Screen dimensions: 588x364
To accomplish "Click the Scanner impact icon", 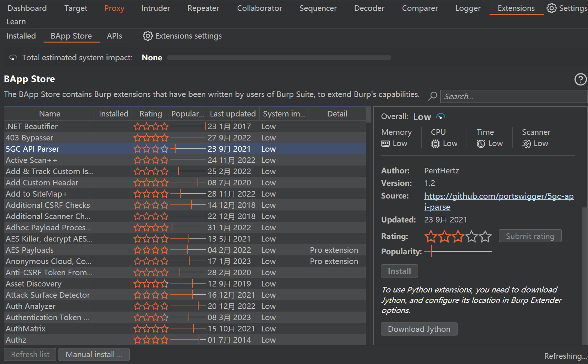I will click(x=527, y=144).
